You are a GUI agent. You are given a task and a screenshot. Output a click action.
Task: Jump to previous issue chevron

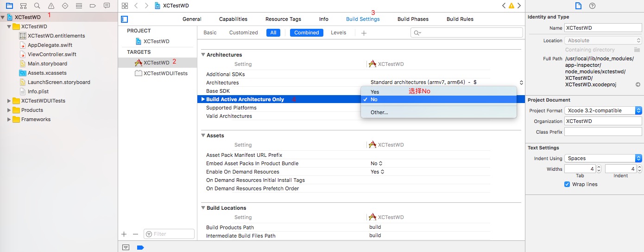pyautogui.click(x=504, y=6)
